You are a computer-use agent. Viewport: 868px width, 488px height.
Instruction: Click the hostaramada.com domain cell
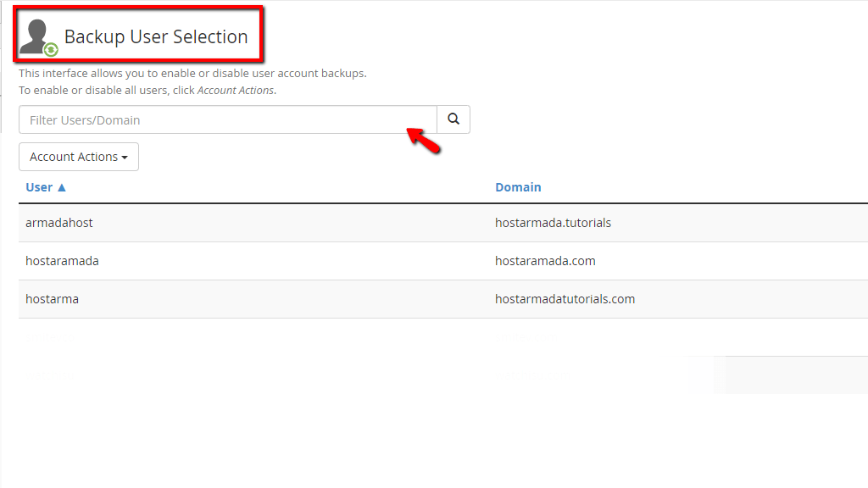pyautogui.click(x=545, y=261)
